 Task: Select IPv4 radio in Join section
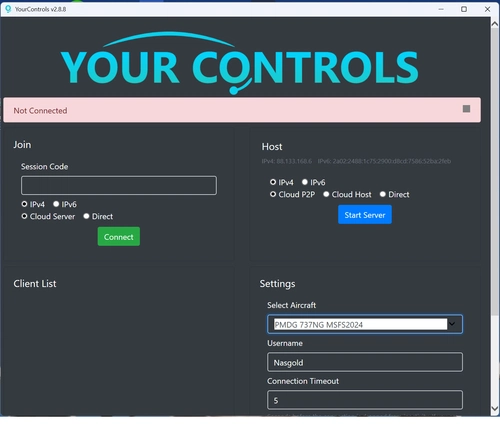click(x=24, y=204)
